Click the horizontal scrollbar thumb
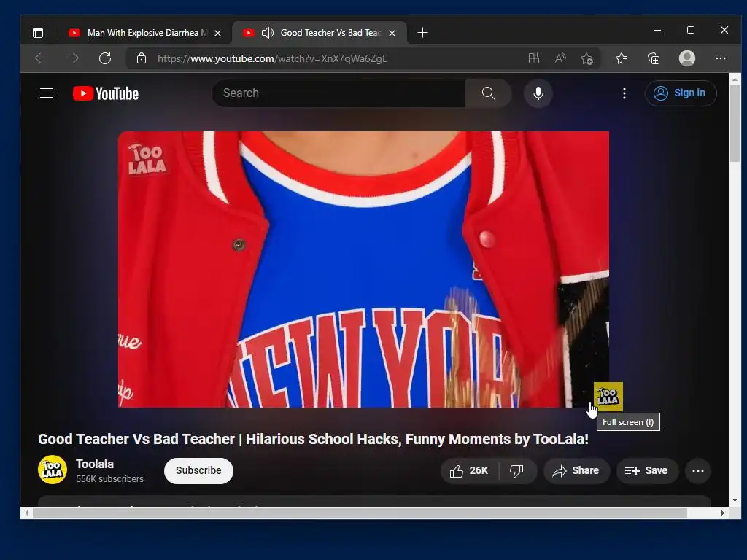The height and width of the screenshot is (560, 747). click(360, 513)
